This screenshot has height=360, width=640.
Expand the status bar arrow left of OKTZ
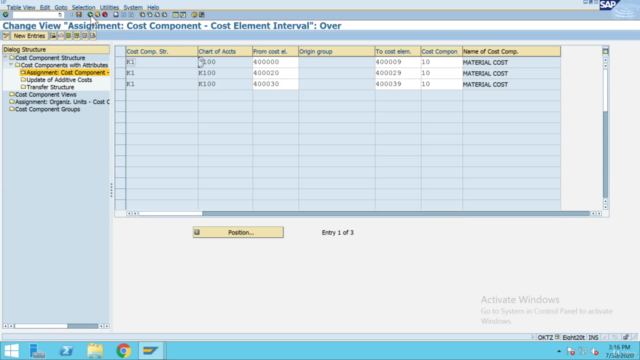tap(533, 337)
